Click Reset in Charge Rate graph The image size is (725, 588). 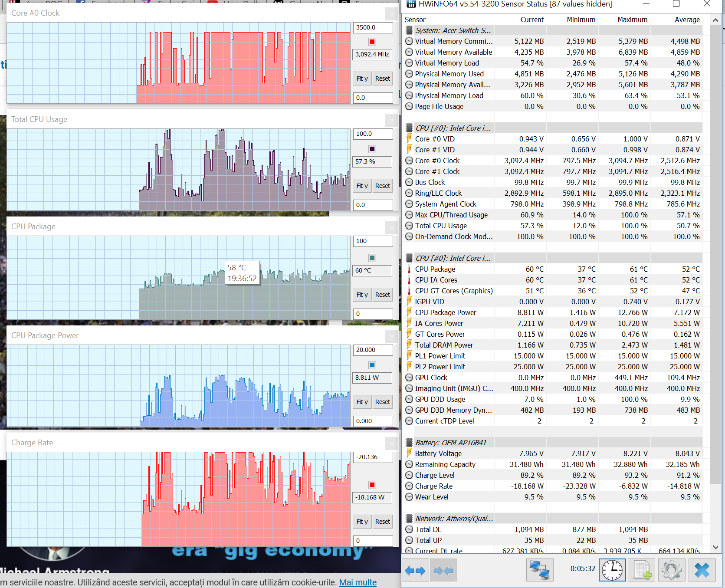point(383,522)
